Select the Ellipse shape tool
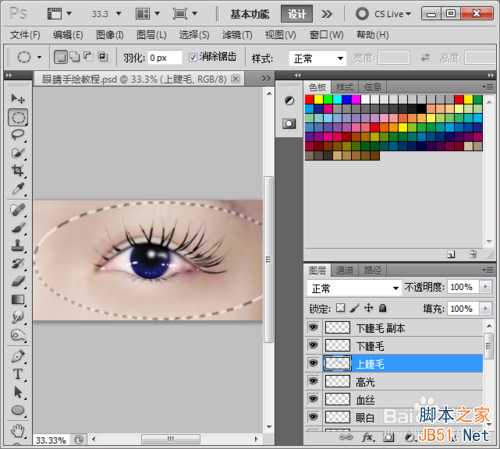This screenshot has height=449, width=500. click(18, 410)
